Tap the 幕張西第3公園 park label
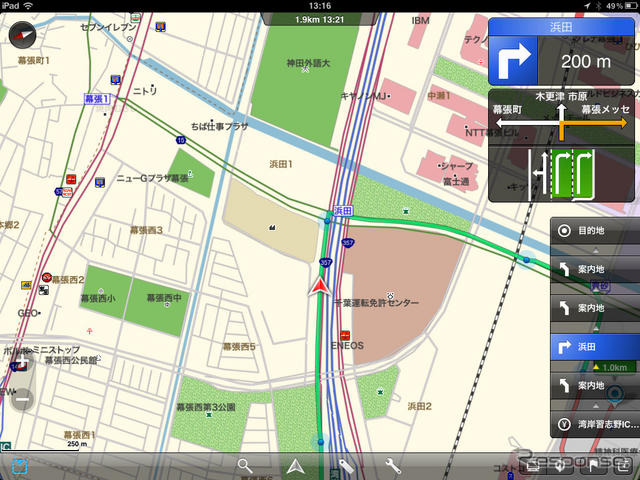The height and width of the screenshot is (480, 640). [206, 407]
